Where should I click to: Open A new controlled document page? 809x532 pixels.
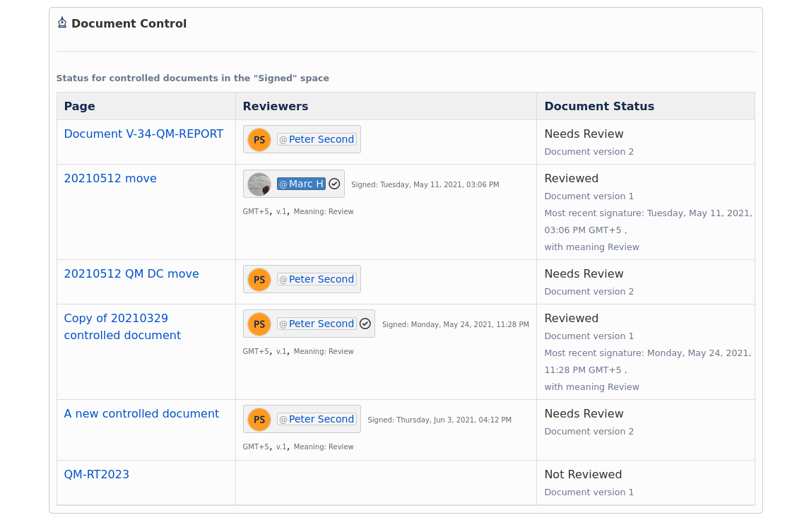point(141,413)
